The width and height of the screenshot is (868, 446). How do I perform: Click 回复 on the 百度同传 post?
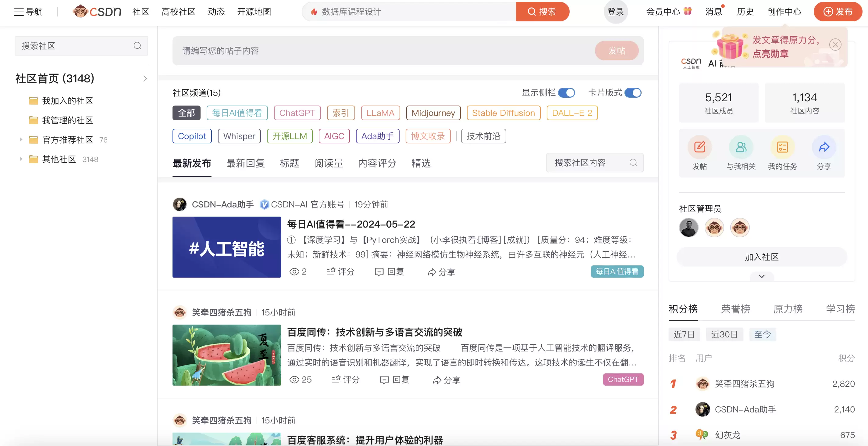pyautogui.click(x=394, y=379)
